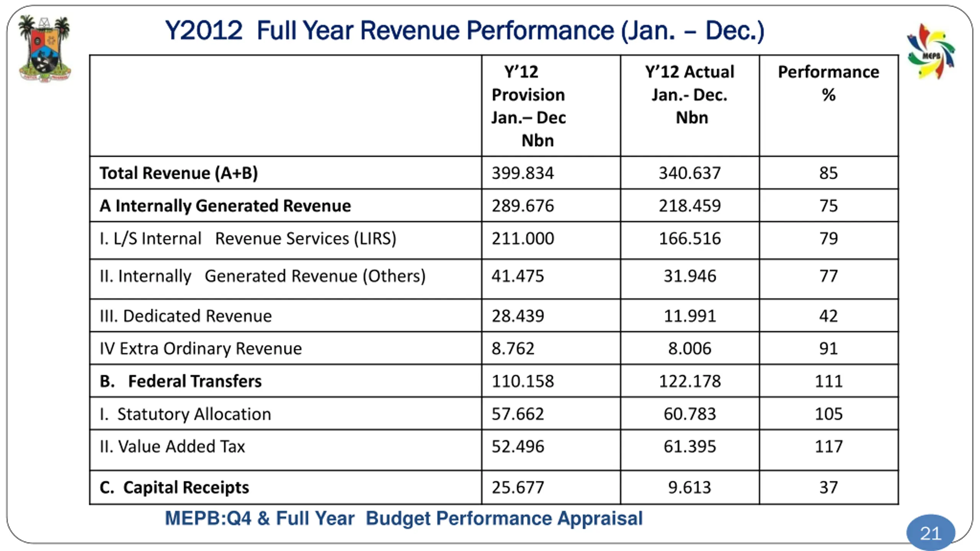Click the Capital Receipts performance value 37

tap(828, 487)
